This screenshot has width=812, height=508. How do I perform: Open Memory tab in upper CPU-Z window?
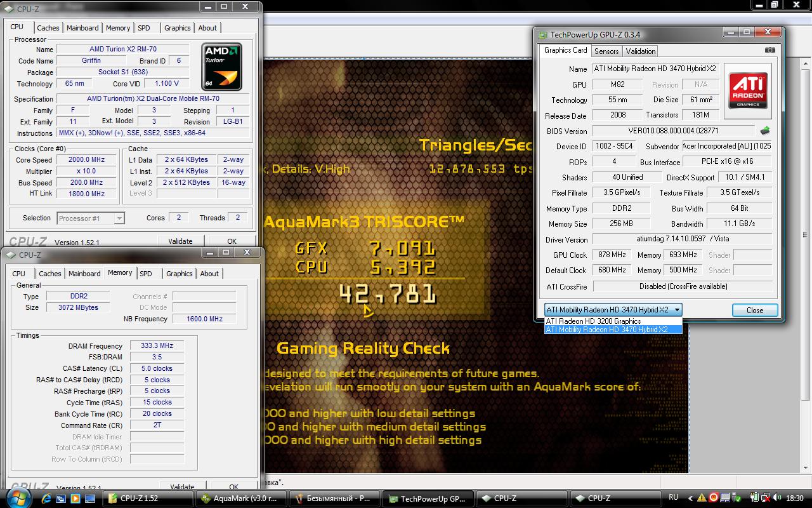118,28
